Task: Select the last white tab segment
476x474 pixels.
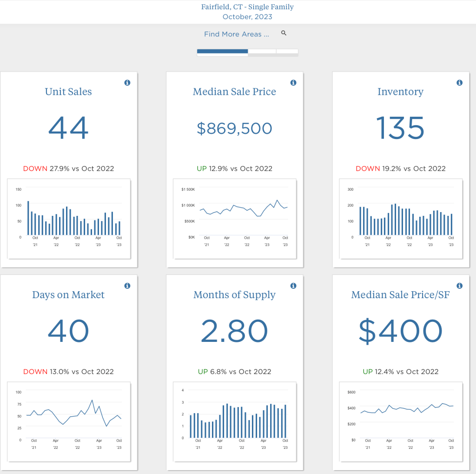Action: click(x=287, y=51)
